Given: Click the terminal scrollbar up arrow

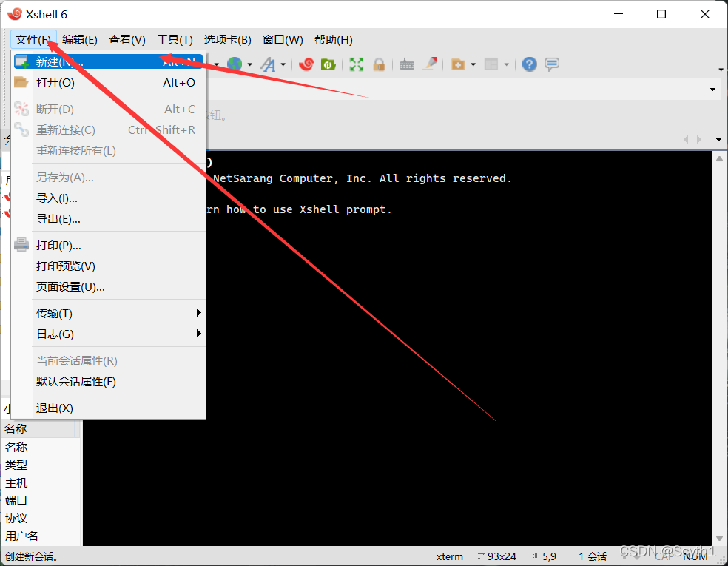Looking at the screenshot, I should coord(719,159).
